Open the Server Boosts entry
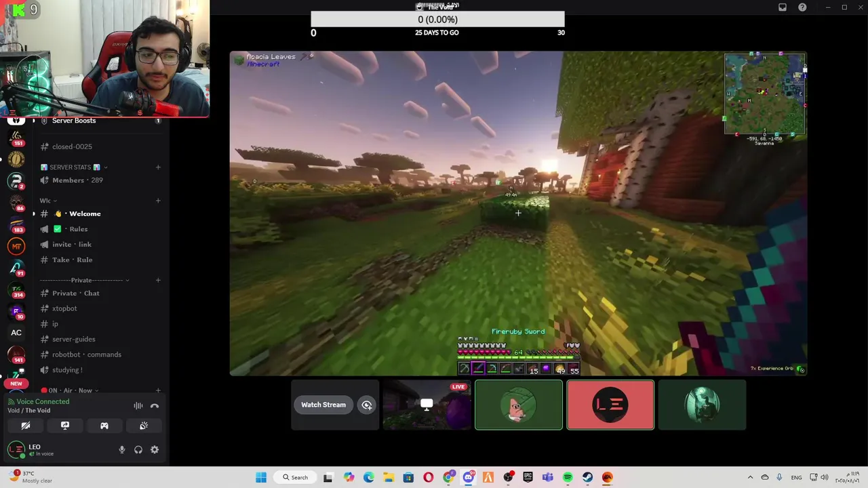Screen dimensions: 868x488 [74, 121]
